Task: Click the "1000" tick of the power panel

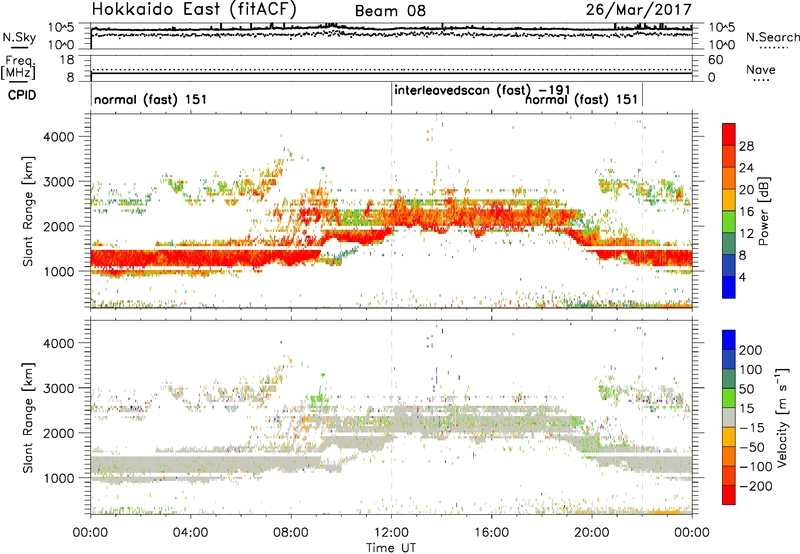Action: pyautogui.click(x=58, y=271)
